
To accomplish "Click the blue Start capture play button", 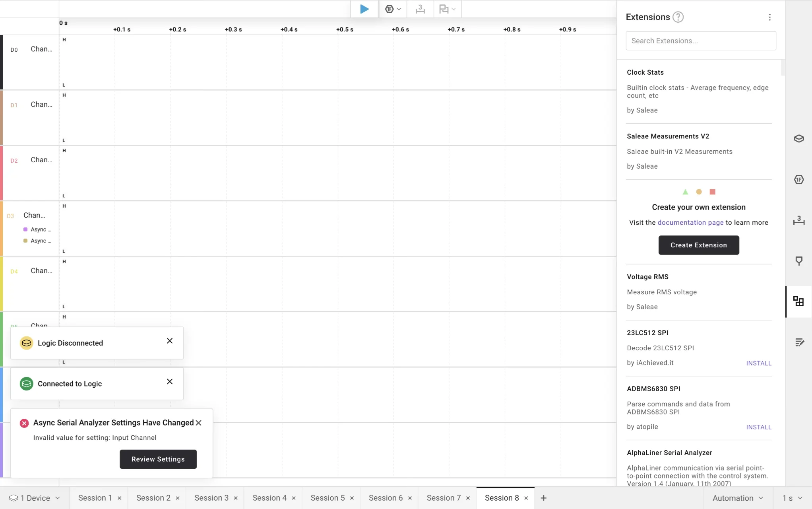I will tap(364, 9).
